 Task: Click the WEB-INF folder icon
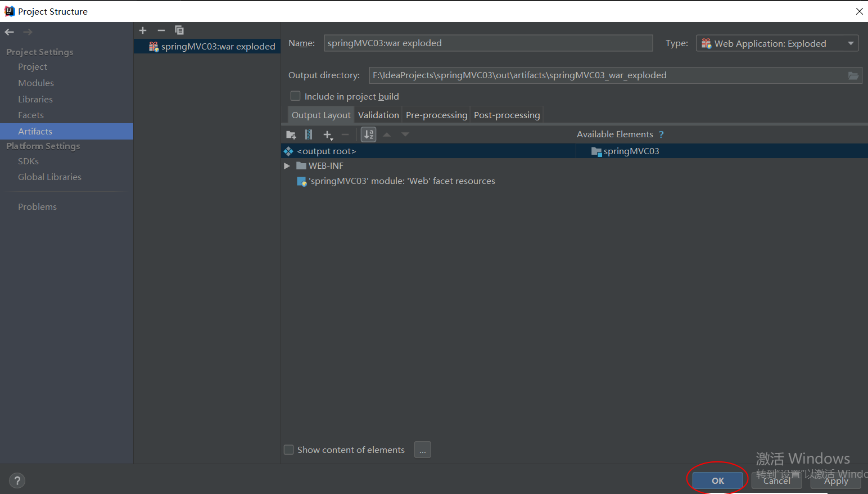(301, 166)
